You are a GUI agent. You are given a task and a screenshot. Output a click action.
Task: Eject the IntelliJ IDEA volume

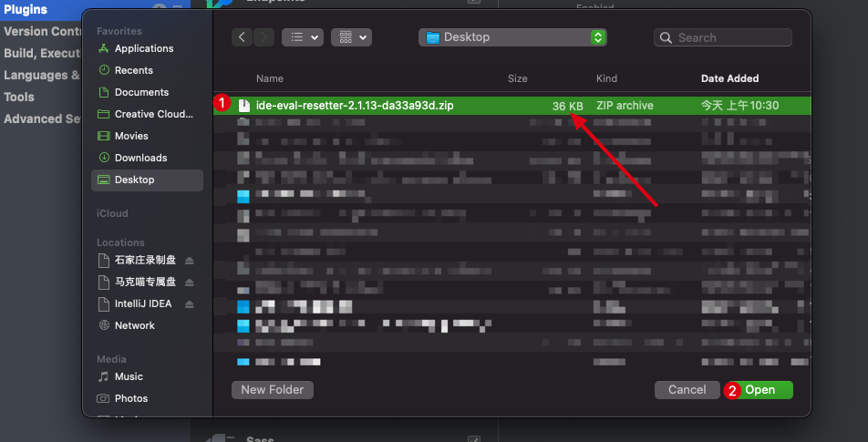click(x=190, y=304)
